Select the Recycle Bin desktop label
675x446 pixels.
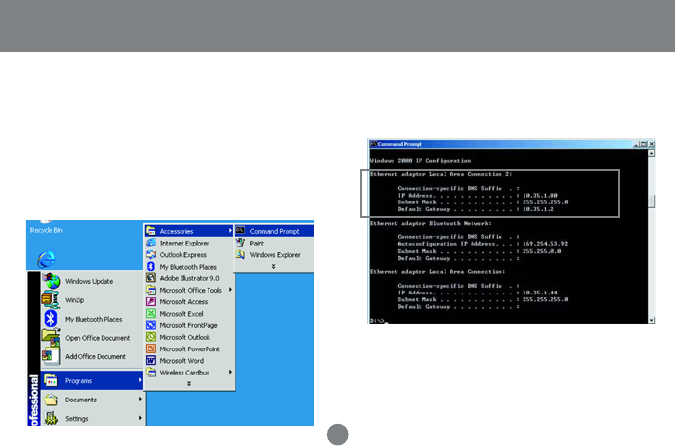click(x=46, y=230)
